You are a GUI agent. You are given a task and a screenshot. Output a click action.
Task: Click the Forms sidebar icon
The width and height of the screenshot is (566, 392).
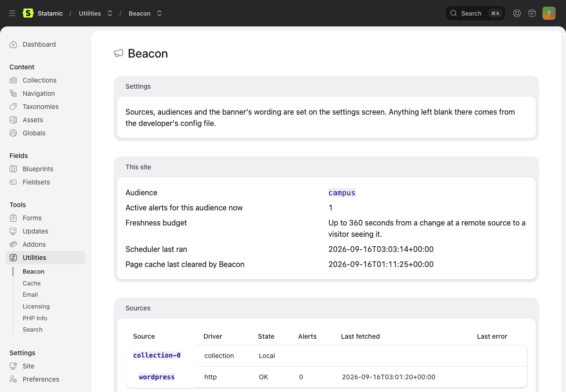[13, 218]
